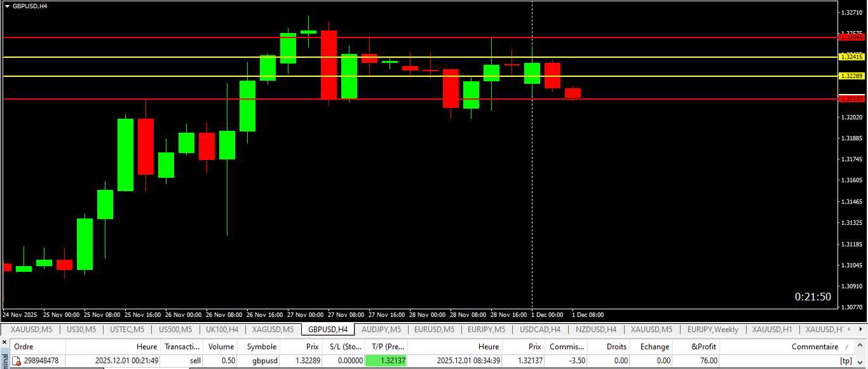Open the GBPUSD,H4 chart title dropdown arrow

tap(7, 6)
